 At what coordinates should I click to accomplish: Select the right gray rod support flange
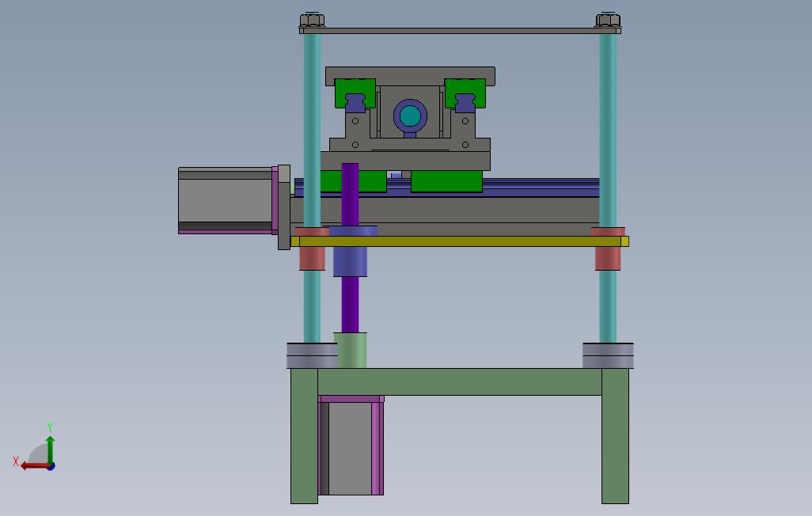click(x=608, y=356)
